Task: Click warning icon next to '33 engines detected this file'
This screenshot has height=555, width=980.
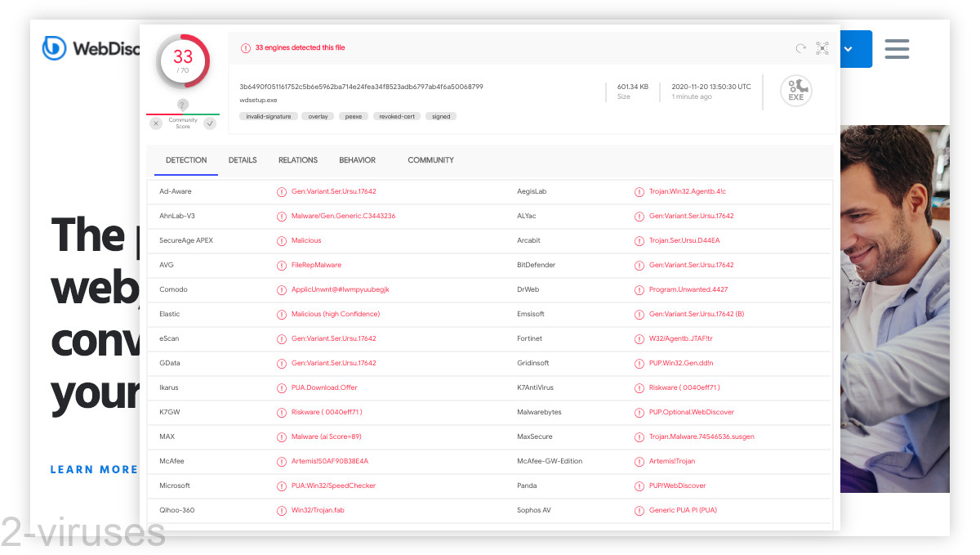Action: pos(246,48)
